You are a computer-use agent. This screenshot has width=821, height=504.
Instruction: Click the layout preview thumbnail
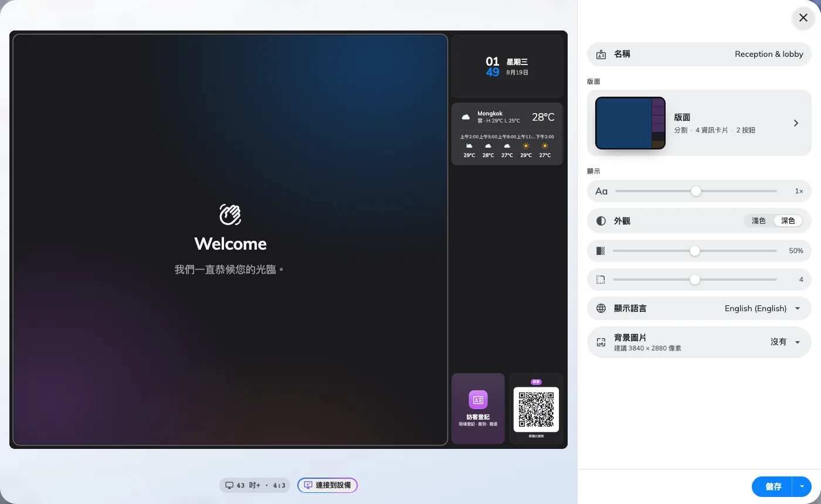point(630,123)
